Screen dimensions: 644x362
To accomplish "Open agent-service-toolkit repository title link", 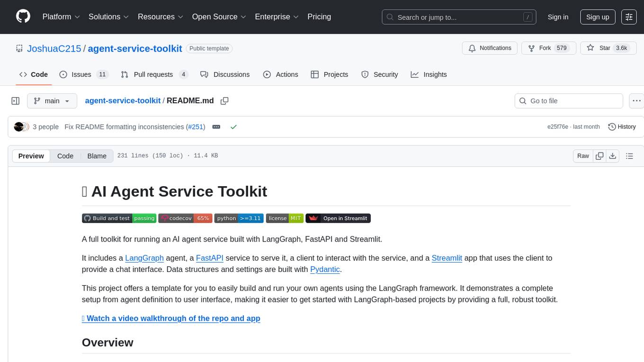I will 135,48.
